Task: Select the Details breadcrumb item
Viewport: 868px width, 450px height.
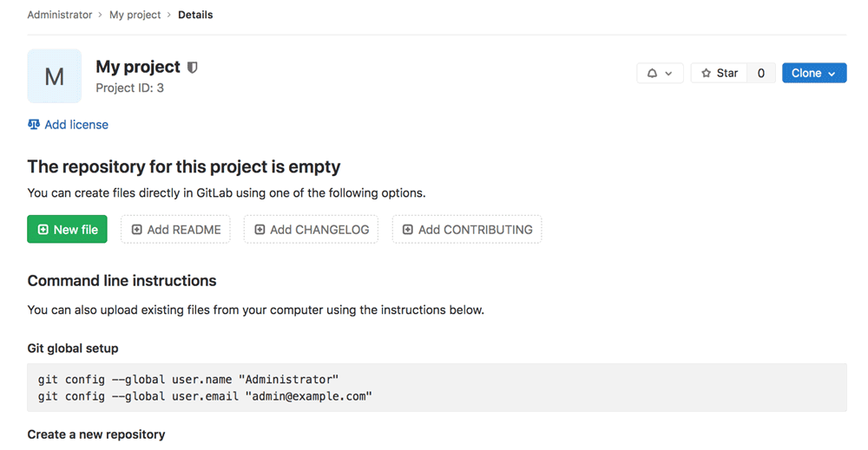Action: coord(195,15)
